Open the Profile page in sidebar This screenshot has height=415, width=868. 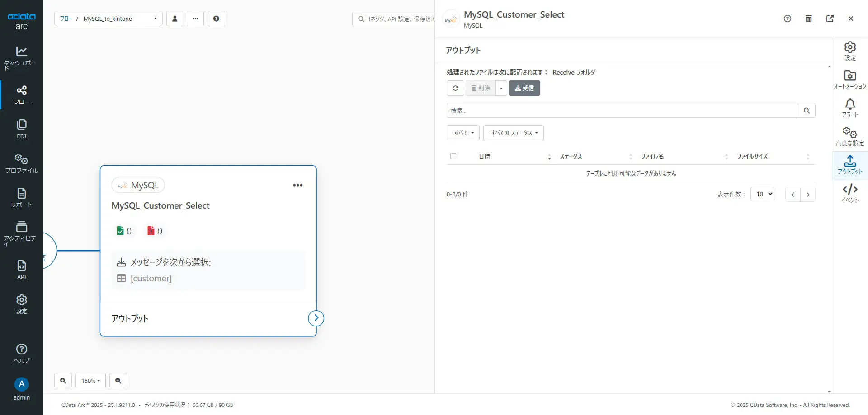click(21, 163)
